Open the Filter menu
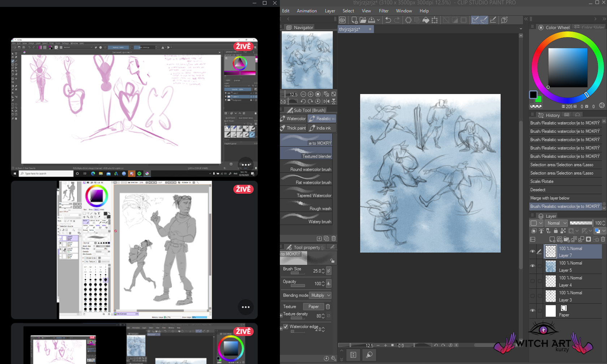This screenshot has height=364, width=607. 383,11
